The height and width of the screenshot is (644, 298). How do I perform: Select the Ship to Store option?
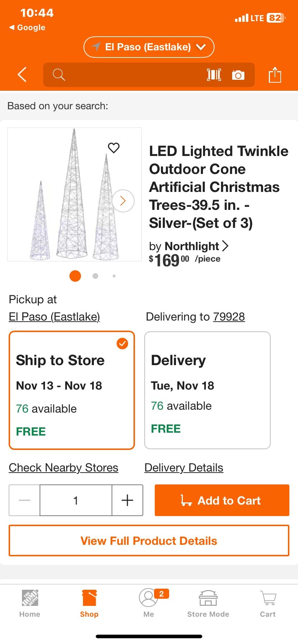(x=72, y=390)
